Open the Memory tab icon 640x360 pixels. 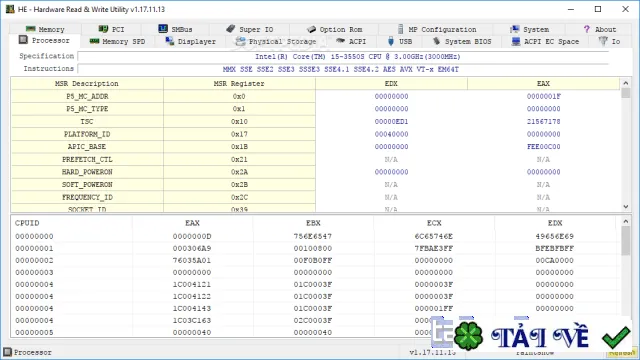[30, 29]
